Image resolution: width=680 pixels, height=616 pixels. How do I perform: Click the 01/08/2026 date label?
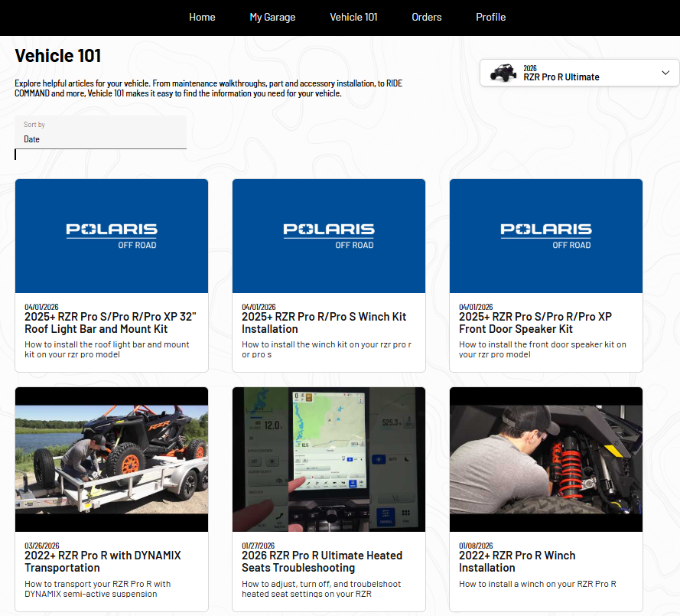coord(476,546)
